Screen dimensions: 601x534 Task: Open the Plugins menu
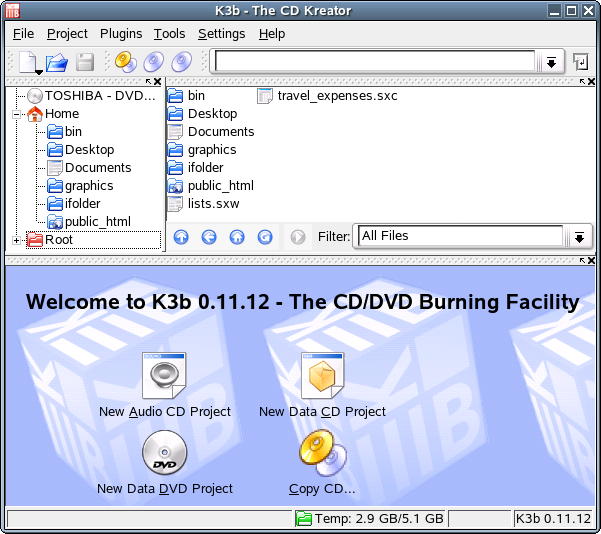[121, 34]
